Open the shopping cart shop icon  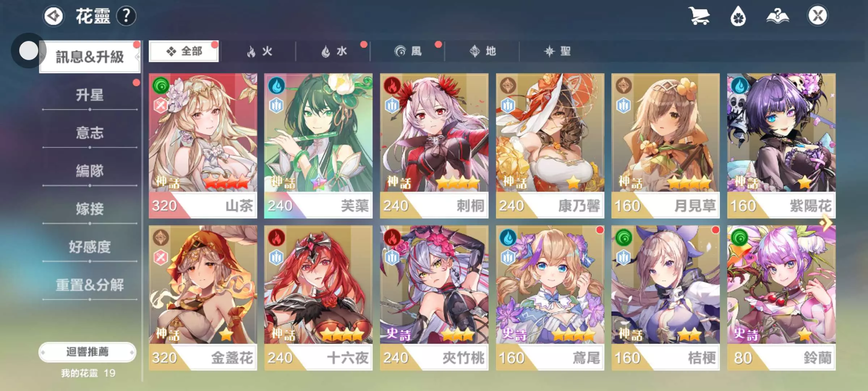698,16
